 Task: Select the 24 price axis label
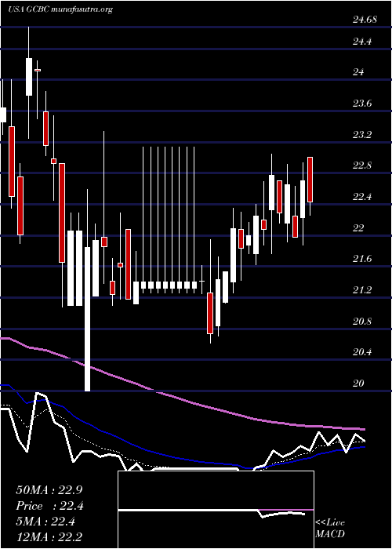(x=358, y=72)
